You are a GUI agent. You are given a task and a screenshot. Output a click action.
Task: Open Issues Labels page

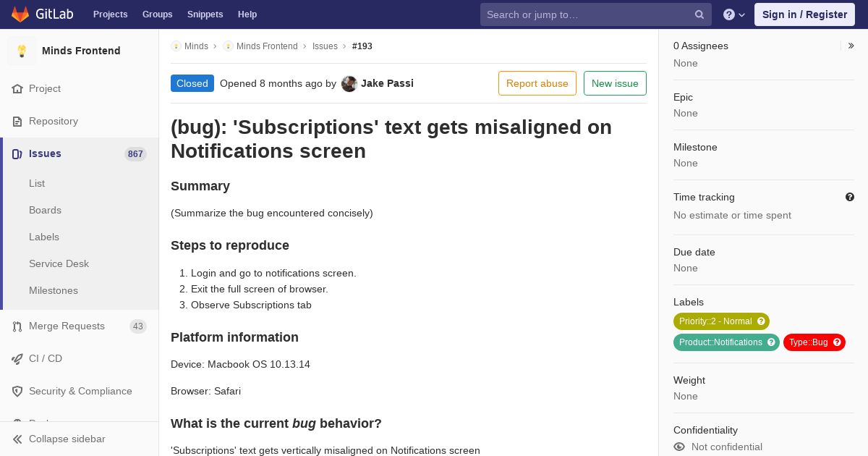tap(44, 237)
